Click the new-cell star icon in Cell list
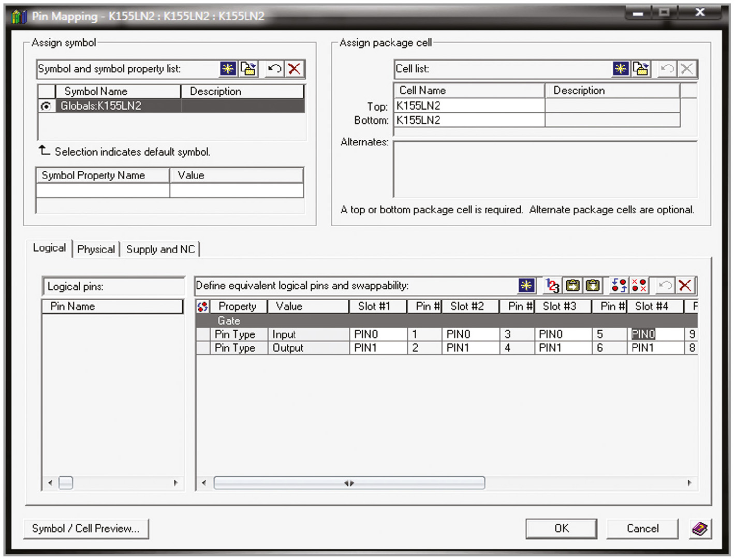 (621, 69)
